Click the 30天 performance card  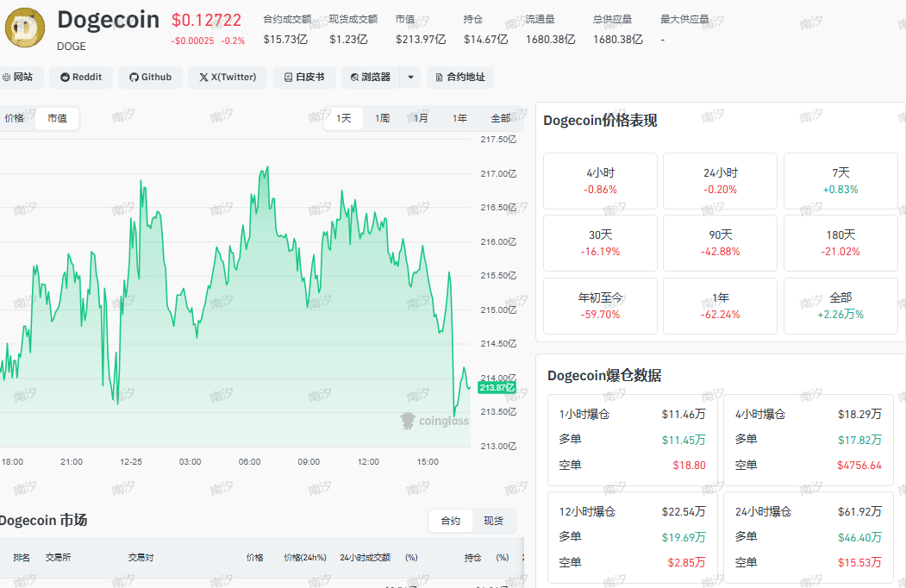point(600,243)
